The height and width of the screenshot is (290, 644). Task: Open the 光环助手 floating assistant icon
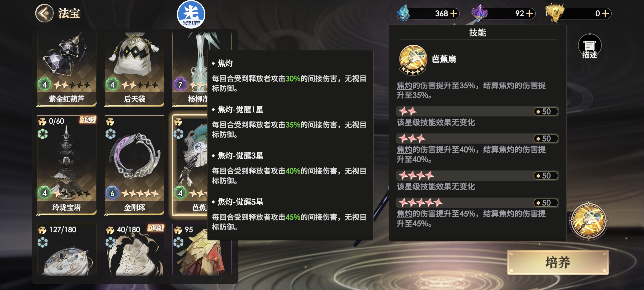(191, 14)
